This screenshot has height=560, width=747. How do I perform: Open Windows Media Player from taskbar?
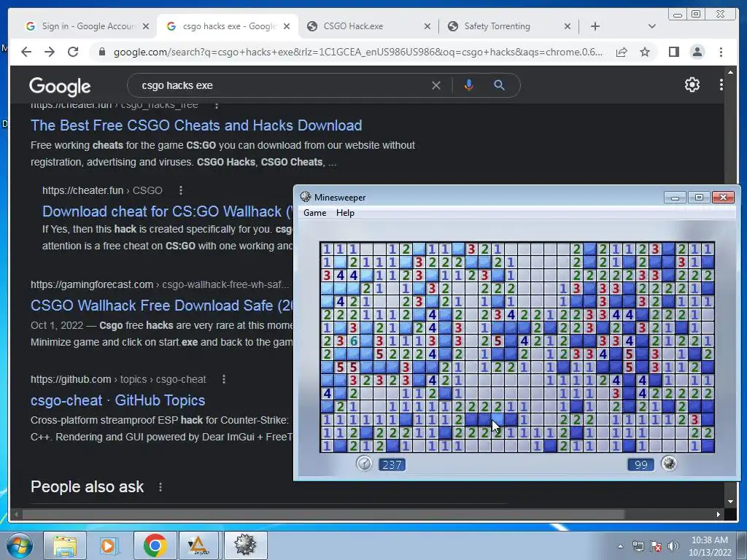(109, 545)
